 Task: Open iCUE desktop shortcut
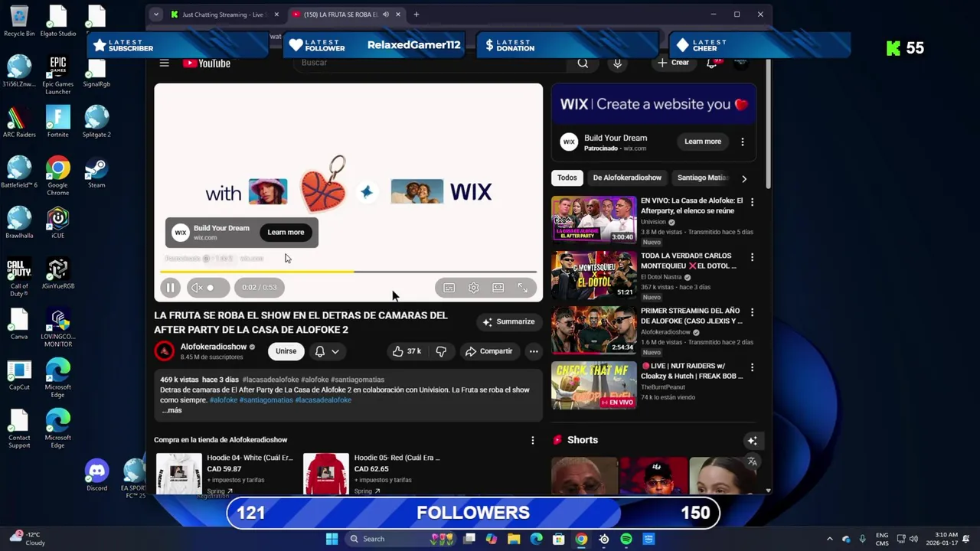tap(58, 223)
